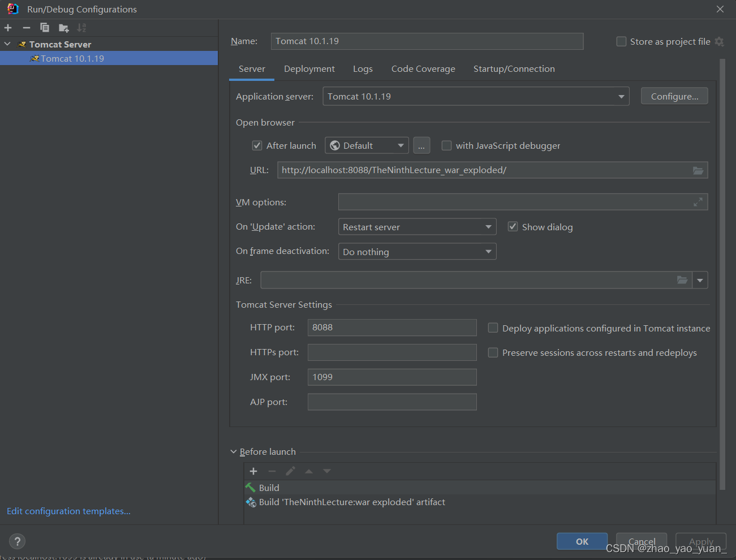This screenshot has height=560, width=736.
Task: Switch to the Code Coverage tab
Action: [x=423, y=69]
